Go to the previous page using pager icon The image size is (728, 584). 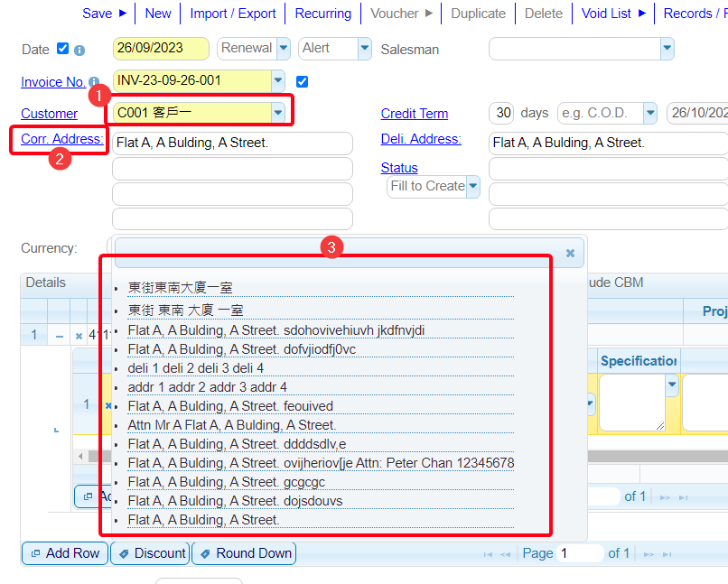tap(506, 553)
